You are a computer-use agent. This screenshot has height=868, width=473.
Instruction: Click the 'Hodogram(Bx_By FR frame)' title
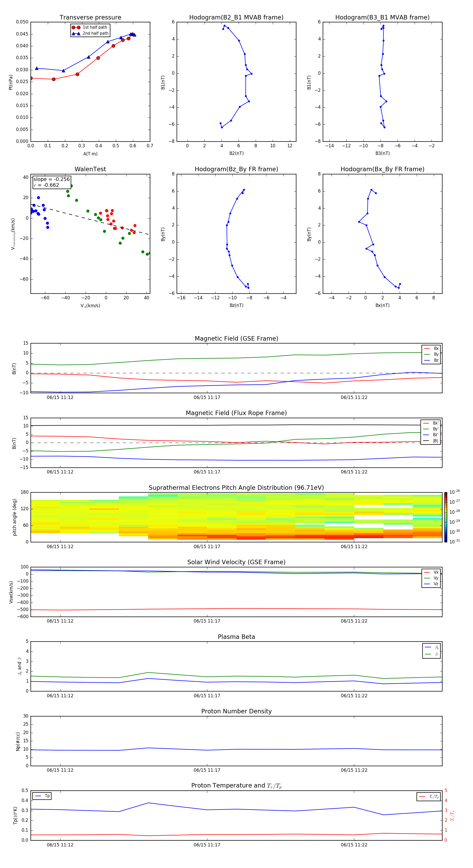tap(382, 169)
